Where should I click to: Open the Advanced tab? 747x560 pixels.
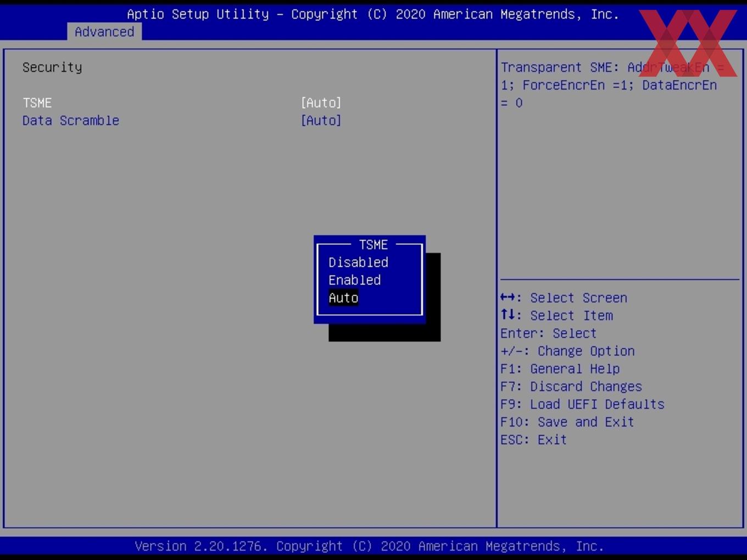click(104, 32)
